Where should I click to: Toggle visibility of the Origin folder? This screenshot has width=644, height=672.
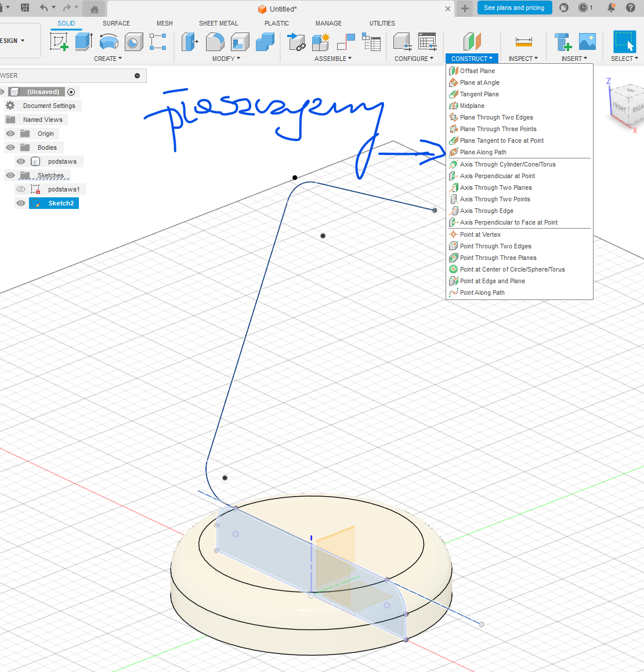[10, 133]
